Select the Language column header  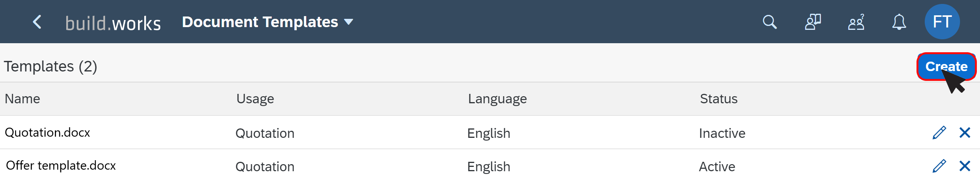[x=497, y=99]
